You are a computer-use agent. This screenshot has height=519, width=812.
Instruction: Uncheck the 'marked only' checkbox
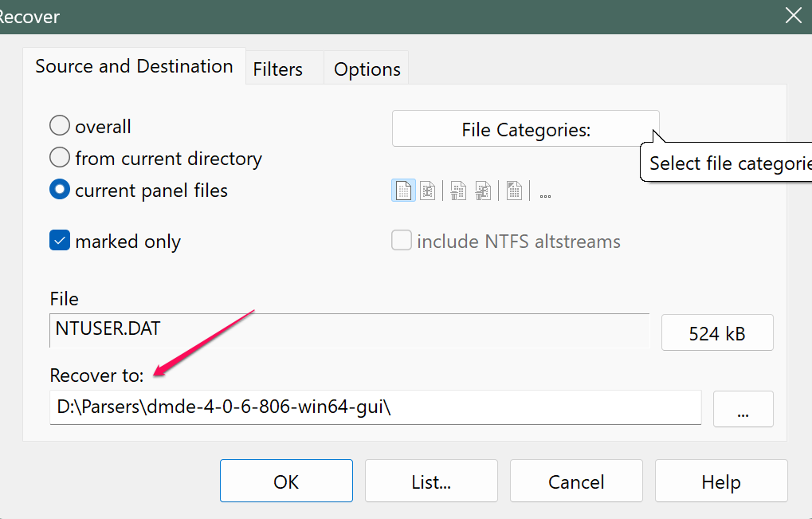click(60, 242)
